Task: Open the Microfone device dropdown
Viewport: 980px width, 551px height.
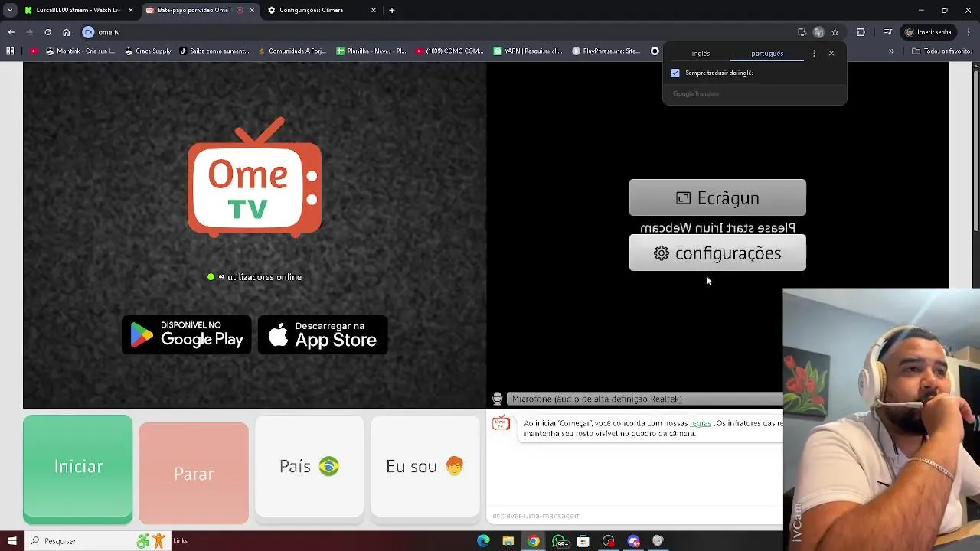Action: click(645, 399)
